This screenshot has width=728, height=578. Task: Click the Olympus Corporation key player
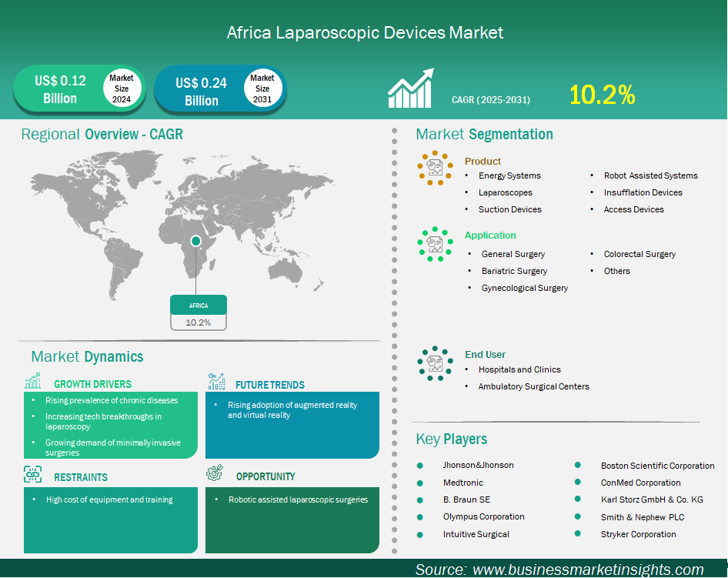pyautogui.click(x=484, y=516)
